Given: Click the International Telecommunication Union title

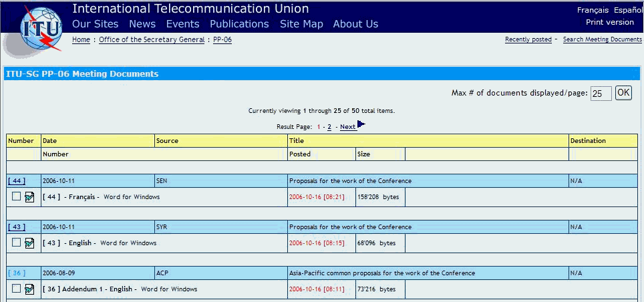Looking at the screenshot, I should (190, 9).
